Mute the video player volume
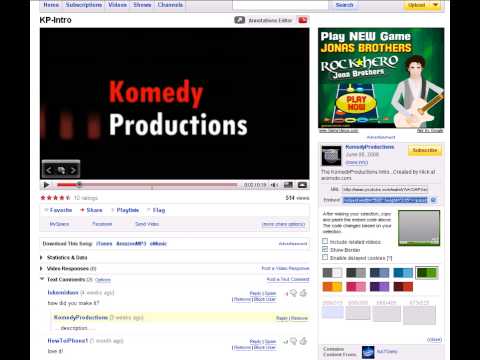 274,185
